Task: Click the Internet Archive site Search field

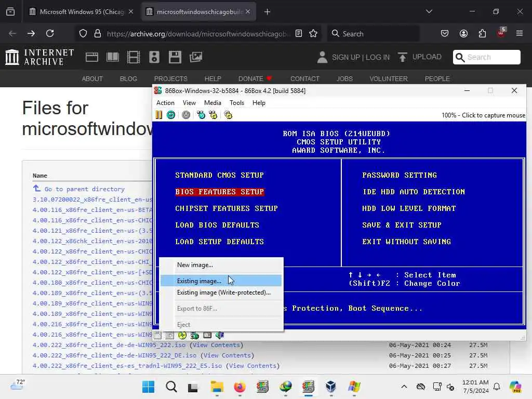Action: click(x=486, y=57)
